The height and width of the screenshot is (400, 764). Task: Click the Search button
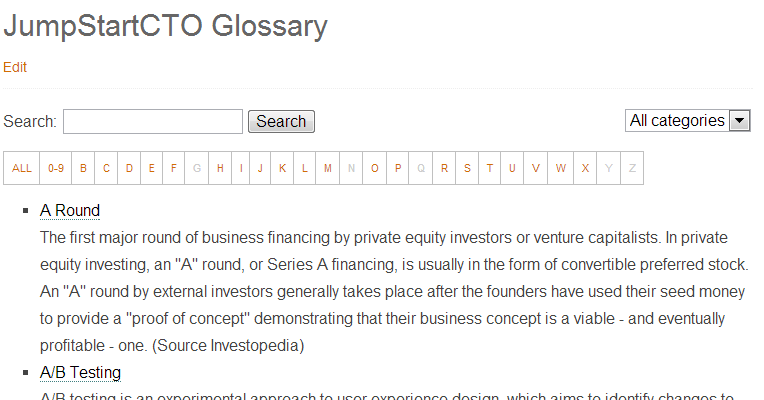coord(281,122)
